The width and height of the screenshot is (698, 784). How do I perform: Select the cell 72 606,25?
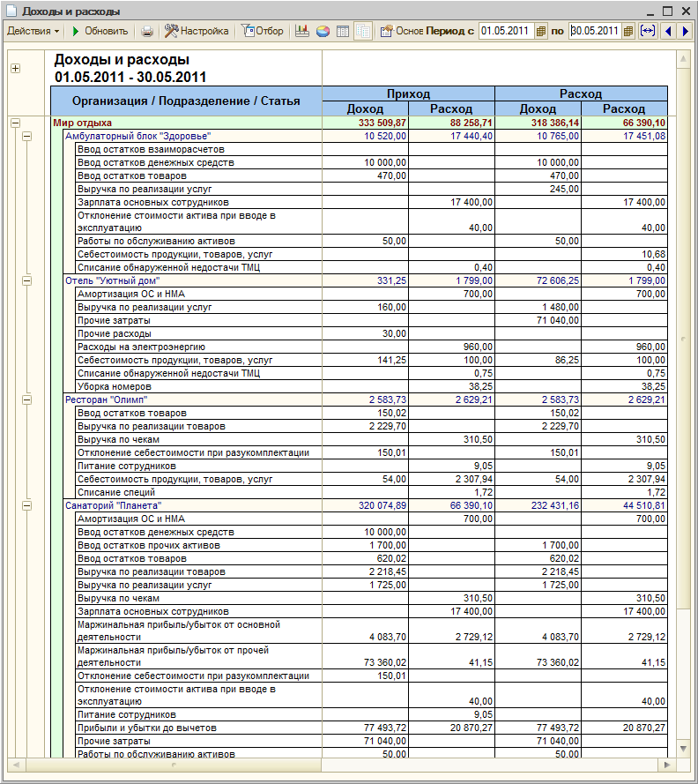(x=538, y=281)
